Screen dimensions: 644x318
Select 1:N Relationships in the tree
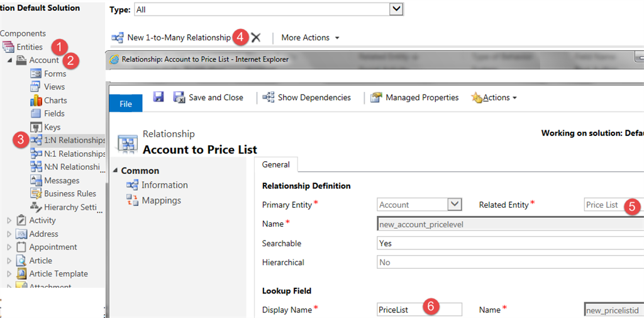pos(74,140)
